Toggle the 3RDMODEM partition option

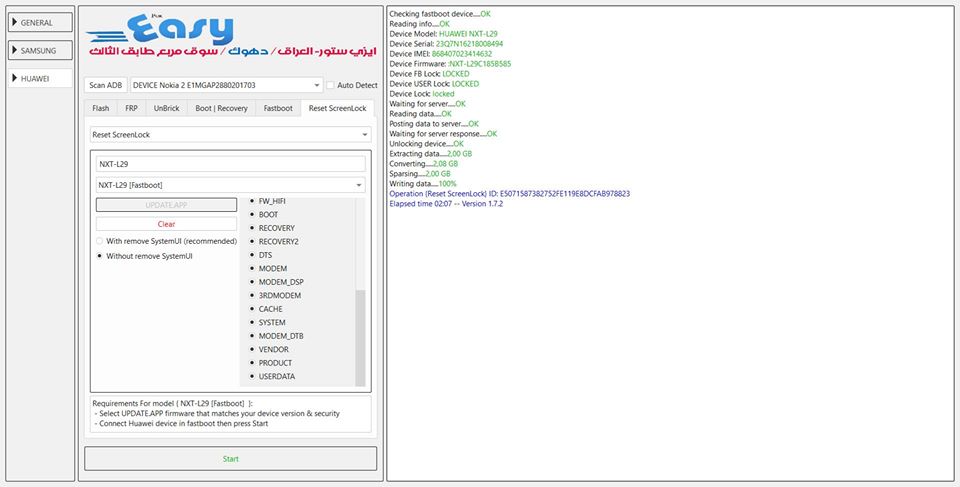[275, 295]
